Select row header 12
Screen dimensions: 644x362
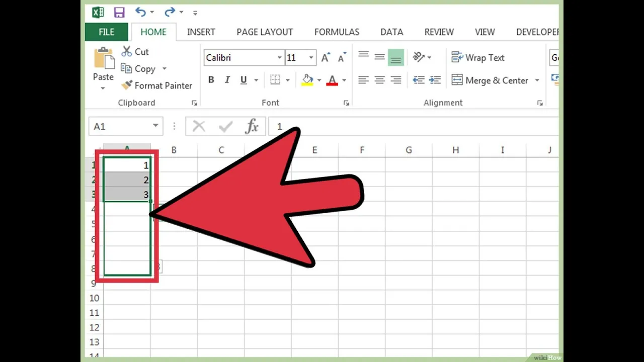pos(94,327)
